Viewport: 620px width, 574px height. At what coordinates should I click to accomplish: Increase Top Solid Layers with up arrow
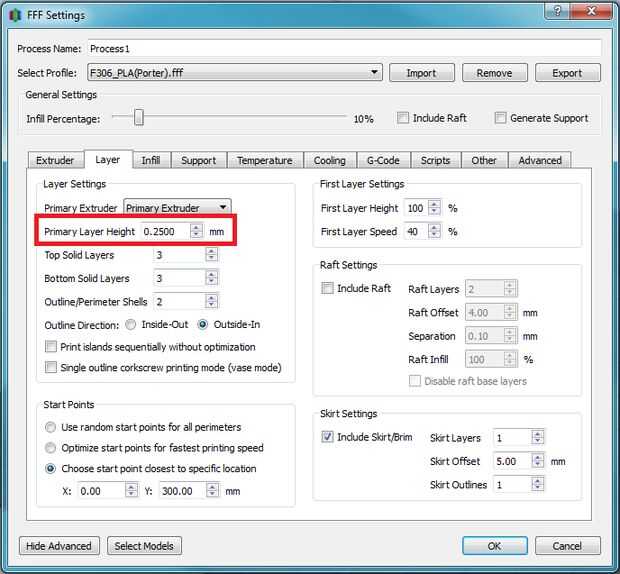(x=212, y=251)
